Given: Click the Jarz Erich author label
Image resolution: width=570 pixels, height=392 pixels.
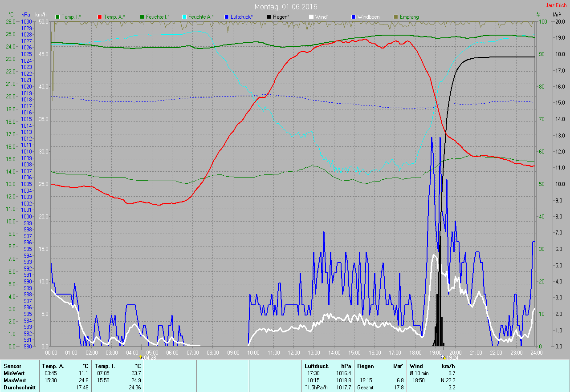Looking at the screenshot, I should tap(556, 5).
